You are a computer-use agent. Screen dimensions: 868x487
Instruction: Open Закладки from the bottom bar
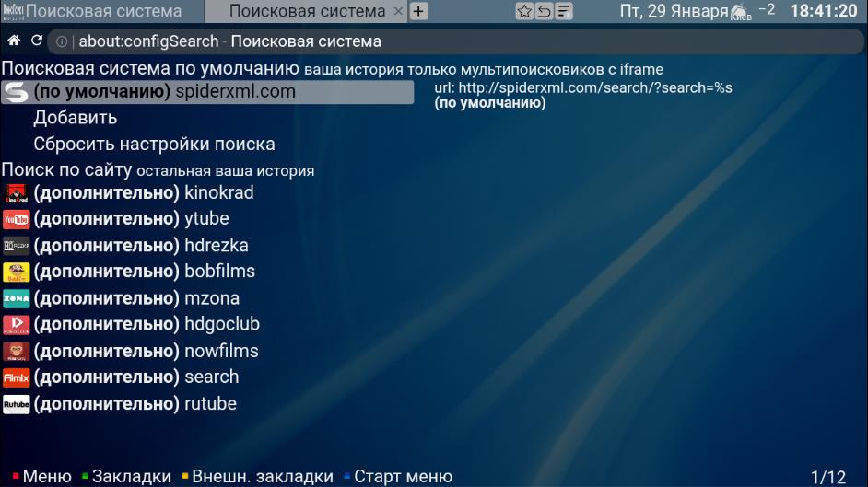click(131, 476)
